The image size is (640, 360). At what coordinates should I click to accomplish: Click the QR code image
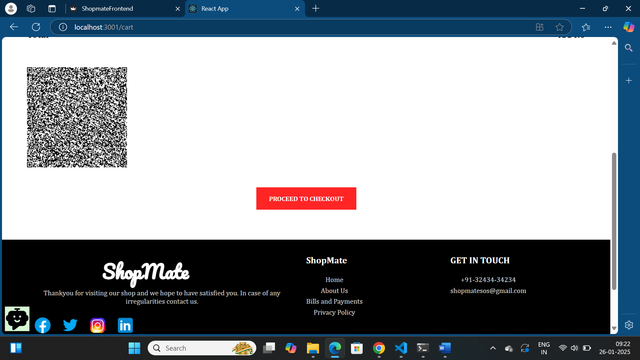click(x=77, y=117)
